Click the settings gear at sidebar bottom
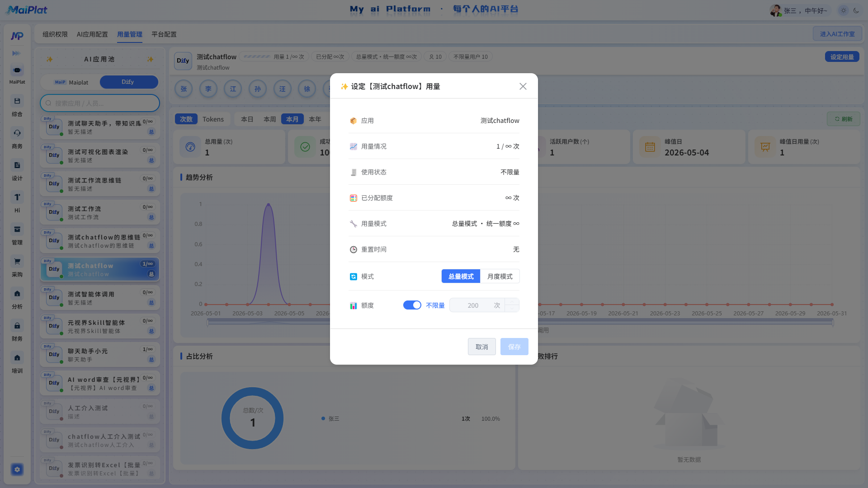This screenshot has height=488, width=868. click(x=17, y=469)
